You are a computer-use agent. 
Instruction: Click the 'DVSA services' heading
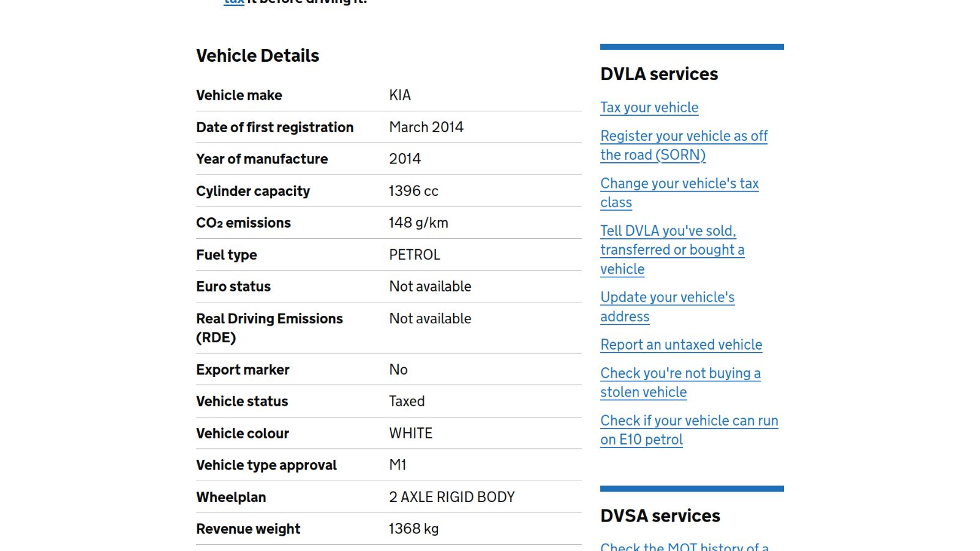(x=660, y=516)
